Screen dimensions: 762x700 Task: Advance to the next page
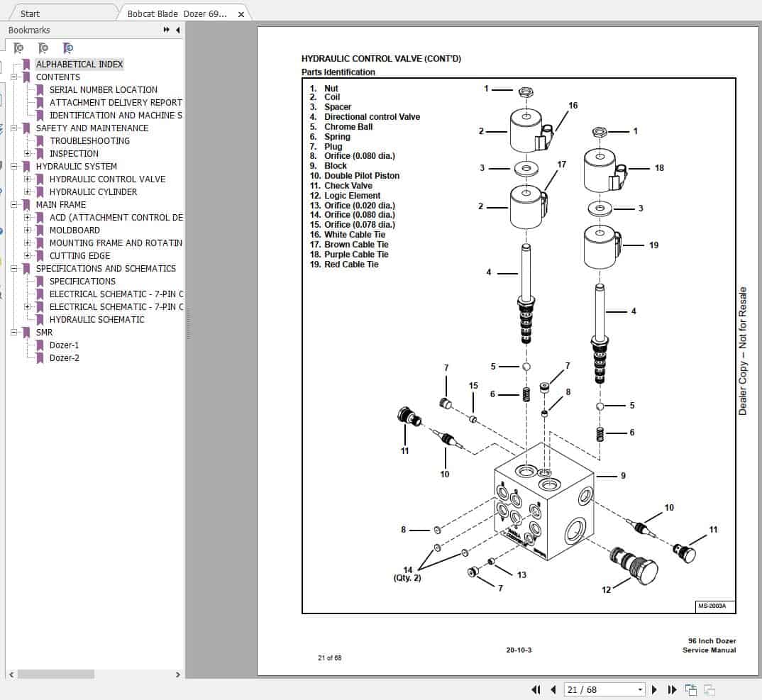(x=654, y=689)
